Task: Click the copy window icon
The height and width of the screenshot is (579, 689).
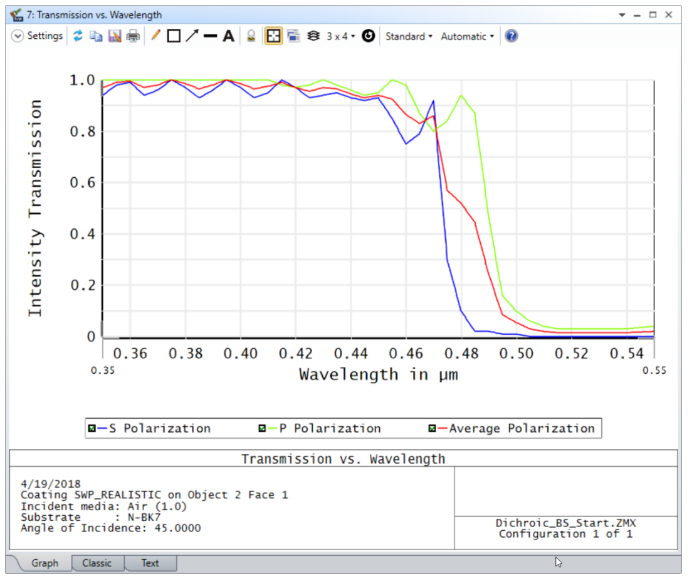Action: click(96, 36)
